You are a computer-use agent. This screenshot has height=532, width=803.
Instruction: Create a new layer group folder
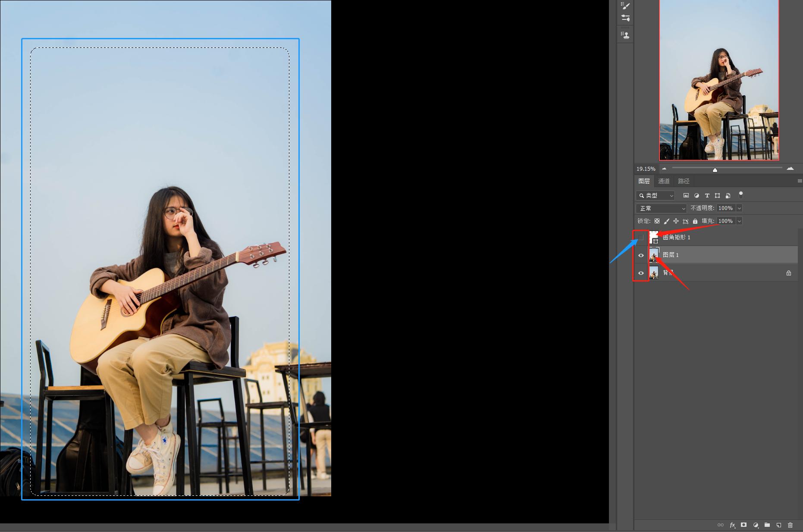click(767, 525)
